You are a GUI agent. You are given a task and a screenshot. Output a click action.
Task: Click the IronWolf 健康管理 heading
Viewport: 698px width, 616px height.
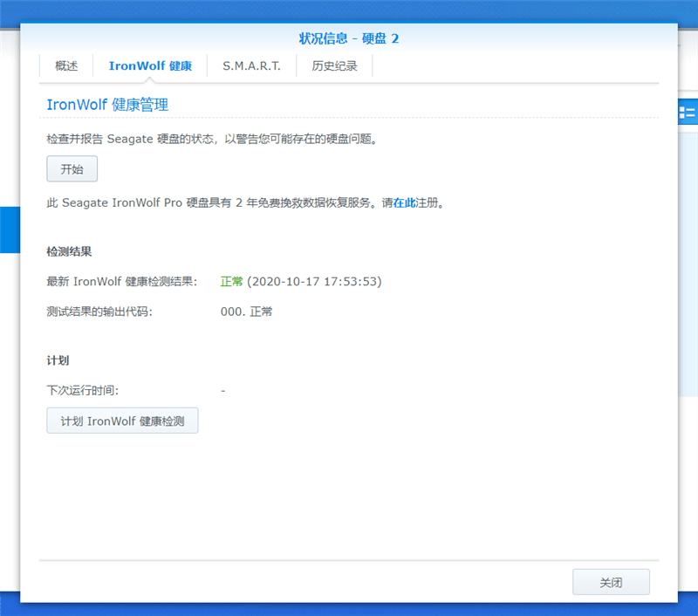click(107, 105)
